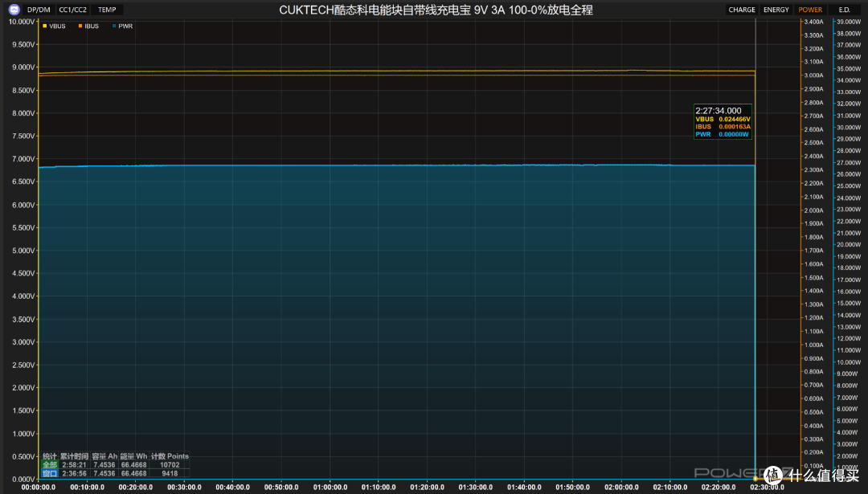Click the 01:00:00.0 time axis label
Viewport: 868px width, 494px height.
point(330,488)
